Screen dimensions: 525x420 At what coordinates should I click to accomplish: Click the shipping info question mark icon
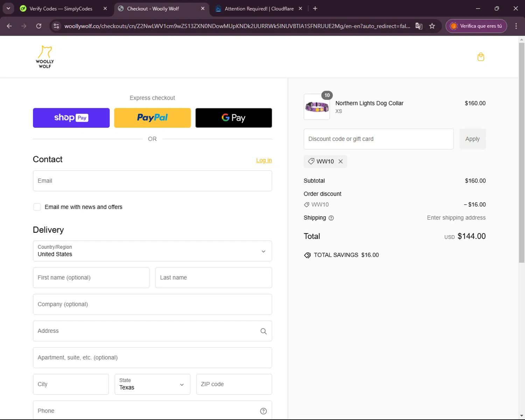pos(331,218)
